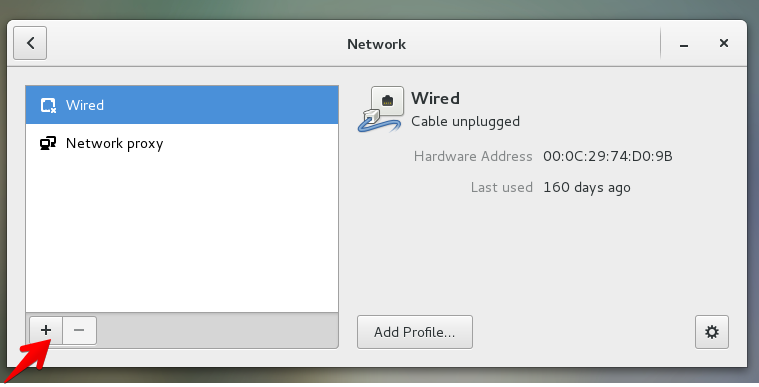Click empty space in the connections list
Screen dimensions: 759x387
click(x=182, y=237)
